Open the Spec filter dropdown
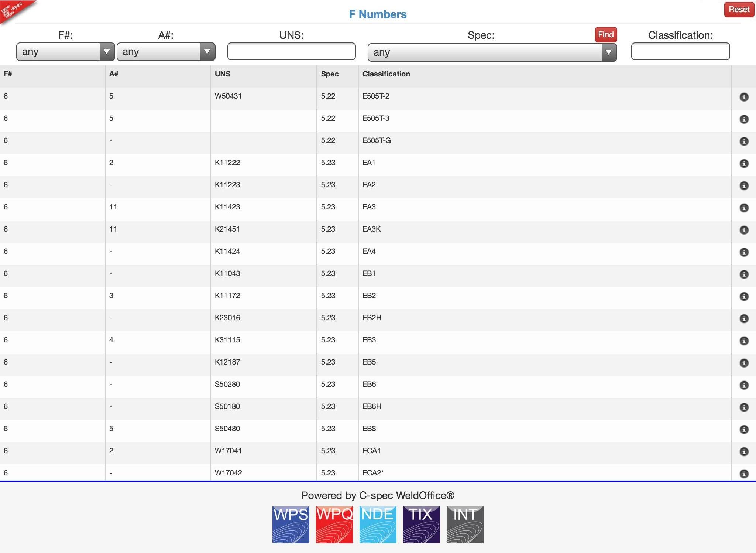 [x=492, y=52]
